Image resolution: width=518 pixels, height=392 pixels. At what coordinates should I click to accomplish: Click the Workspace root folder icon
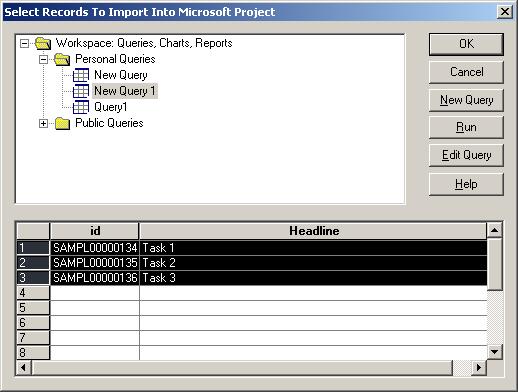(x=43, y=43)
